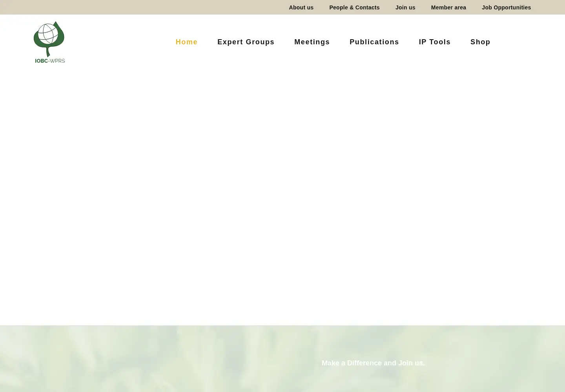
Task: Open the Publications menu
Action: click(x=374, y=42)
